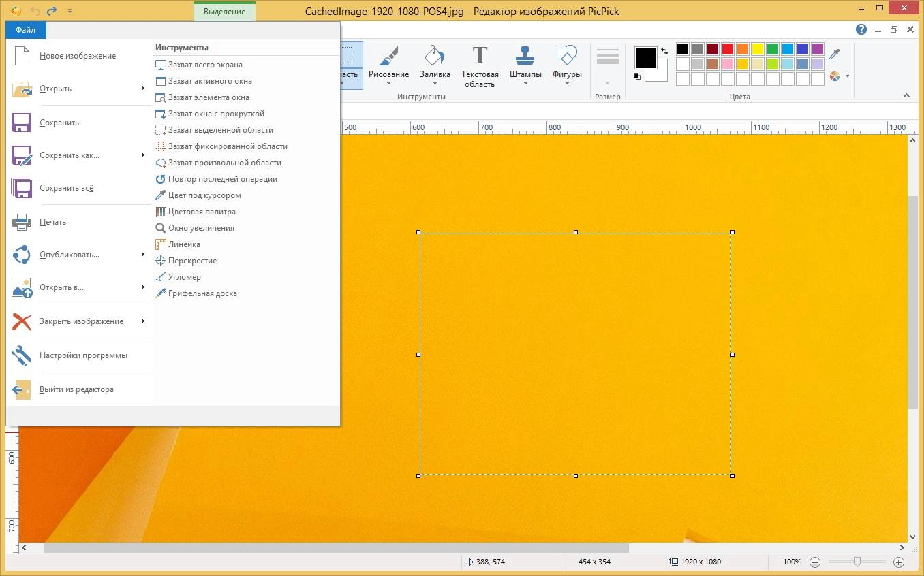The height and width of the screenshot is (576, 924).
Task: Expand the Открыть в submenu arrow
Action: tap(143, 287)
